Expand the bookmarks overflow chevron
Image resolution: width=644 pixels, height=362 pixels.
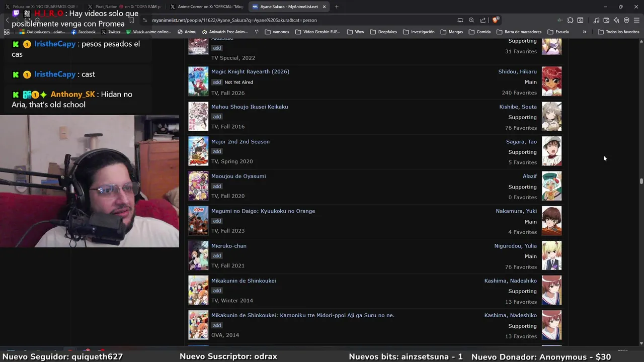point(584,32)
